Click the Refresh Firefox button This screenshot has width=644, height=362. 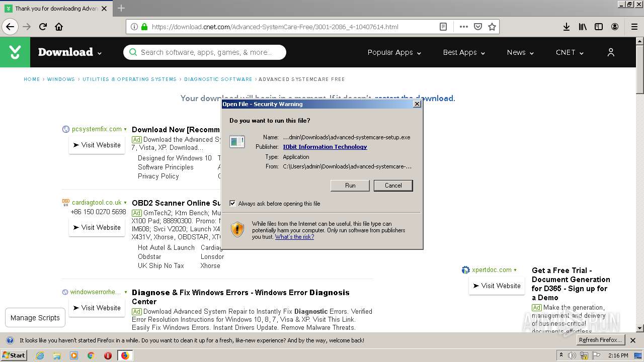(600, 340)
